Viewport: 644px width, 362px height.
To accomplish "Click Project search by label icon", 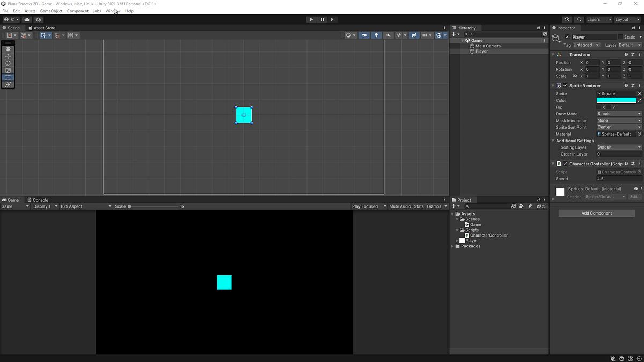I will 530,206.
